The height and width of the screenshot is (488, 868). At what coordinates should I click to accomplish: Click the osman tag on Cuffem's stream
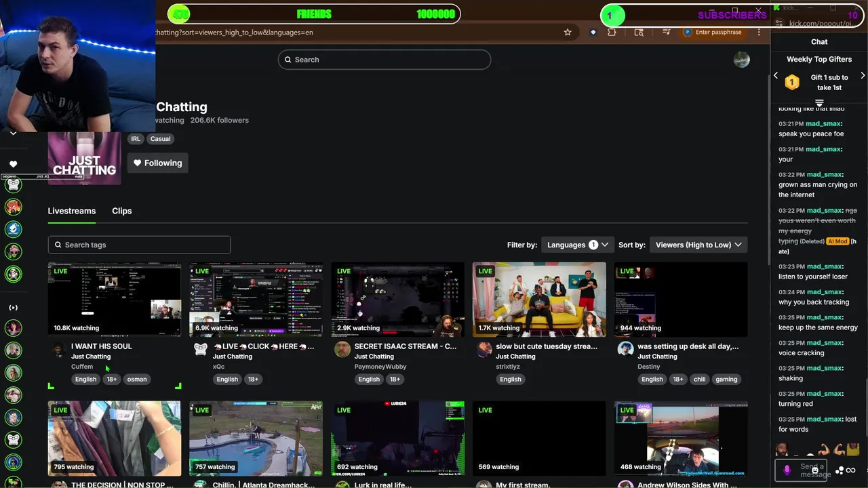[137, 379]
